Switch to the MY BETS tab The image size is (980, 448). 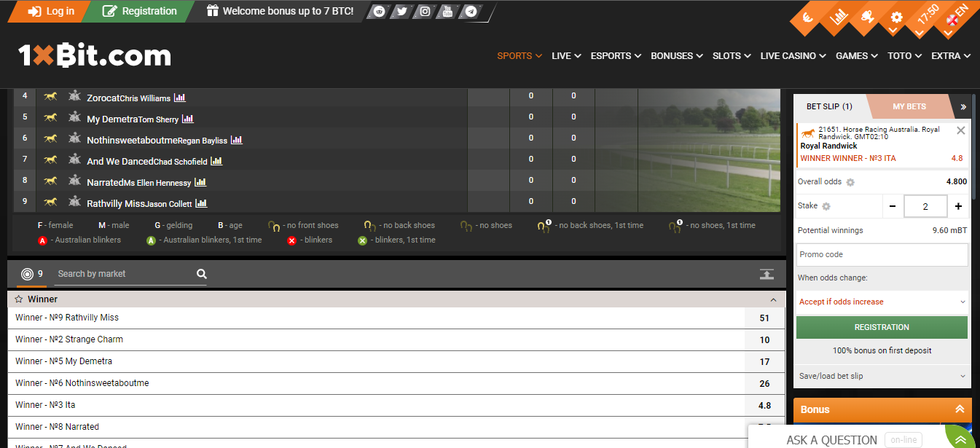[909, 107]
